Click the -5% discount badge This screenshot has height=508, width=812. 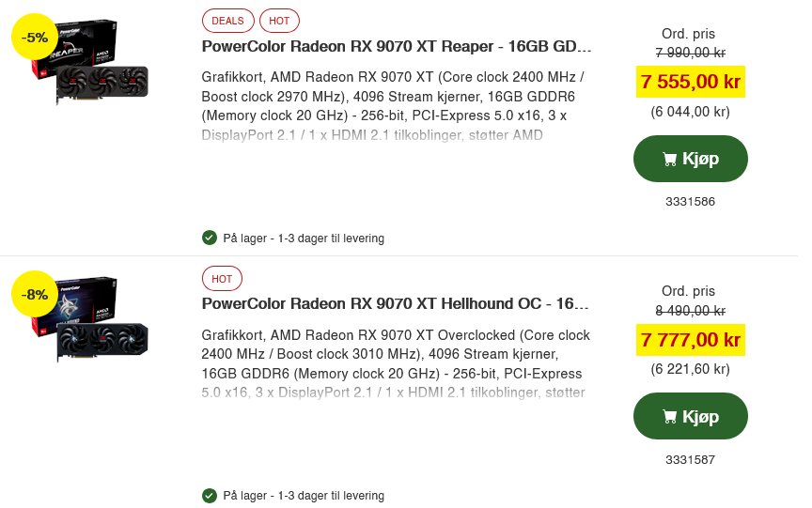click(x=35, y=38)
